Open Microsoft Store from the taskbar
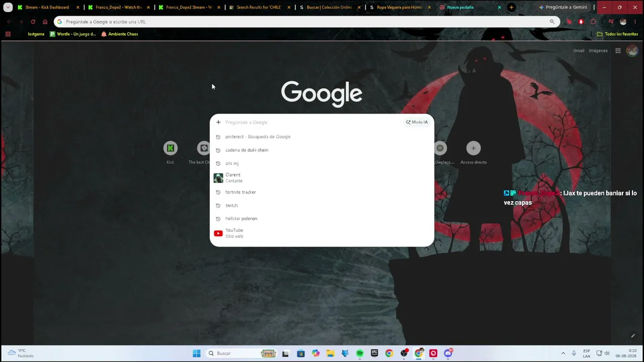644x362 pixels. click(x=301, y=353)
